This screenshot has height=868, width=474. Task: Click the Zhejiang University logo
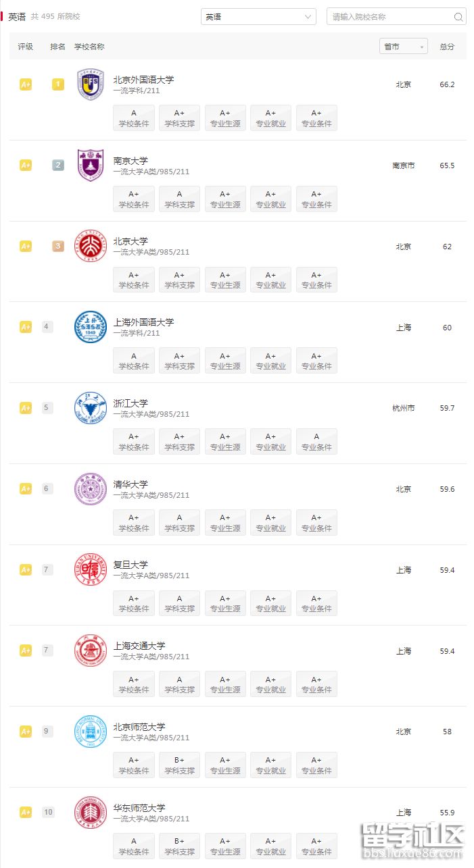tap(91, 408)
